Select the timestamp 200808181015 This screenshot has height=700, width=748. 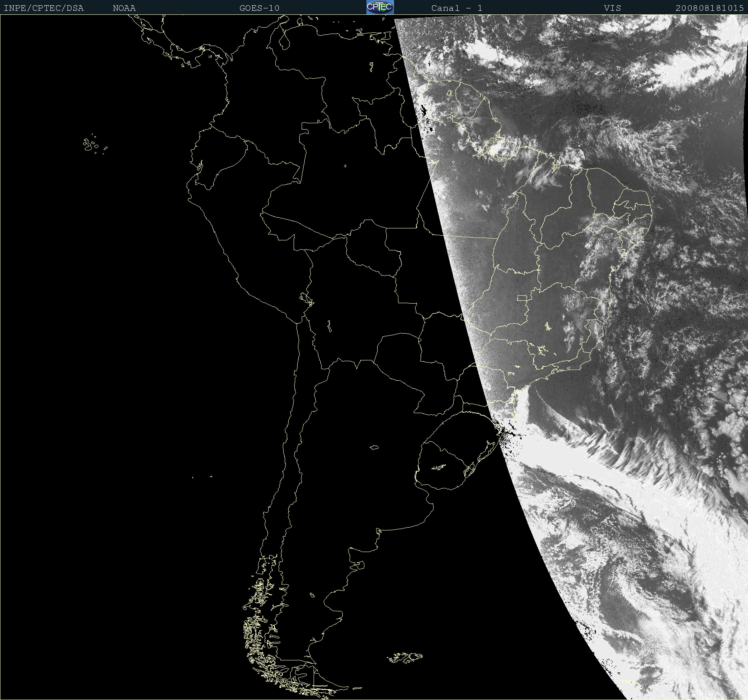pyautogui.click(x=710, y=8)
